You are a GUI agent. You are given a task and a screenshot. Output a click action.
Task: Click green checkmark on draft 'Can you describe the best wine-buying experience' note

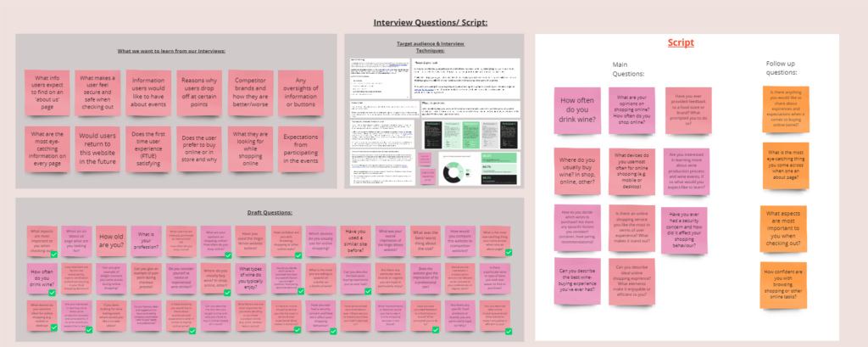click(368, 292)
